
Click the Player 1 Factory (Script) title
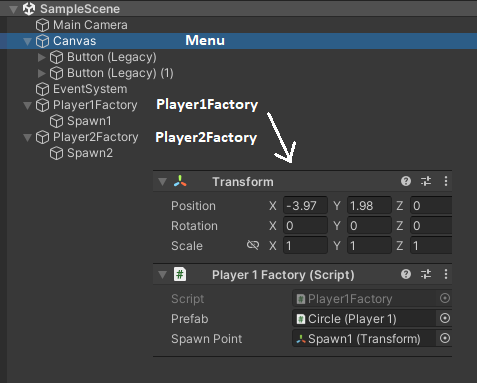pyautogui.click(x=283, y=275)
